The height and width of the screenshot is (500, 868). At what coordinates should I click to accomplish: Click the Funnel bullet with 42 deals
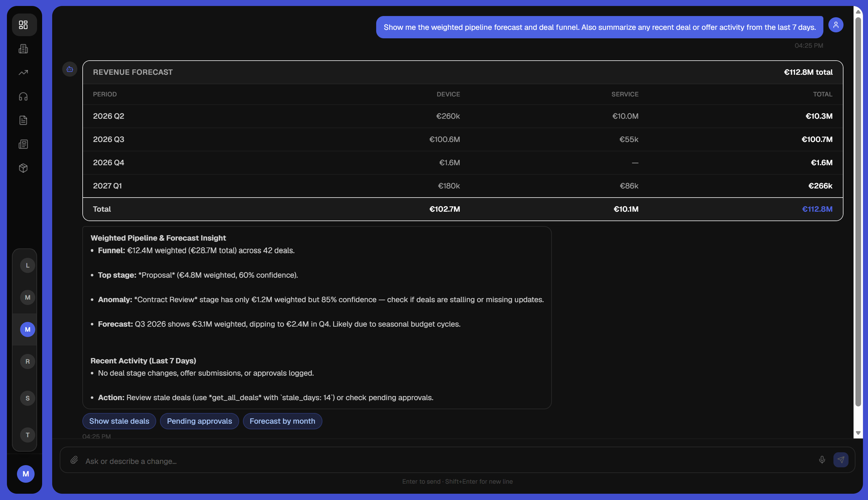tap(196, 250)
